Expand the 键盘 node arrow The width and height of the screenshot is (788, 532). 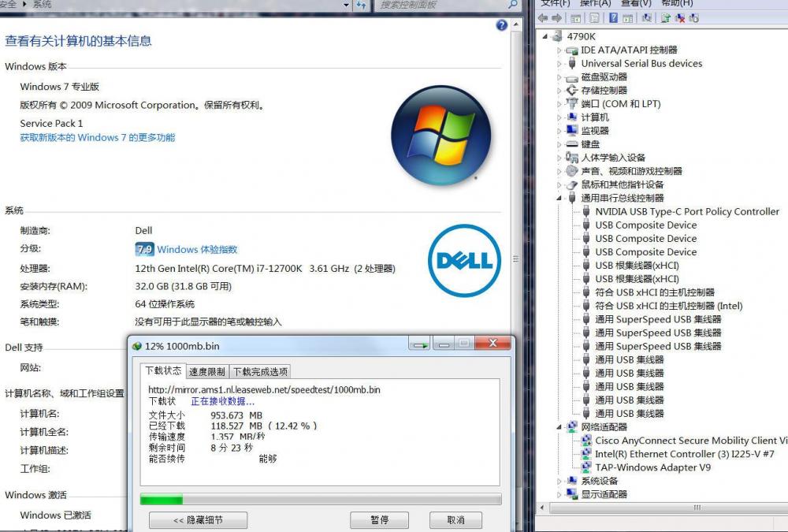[x=559, y=144]
